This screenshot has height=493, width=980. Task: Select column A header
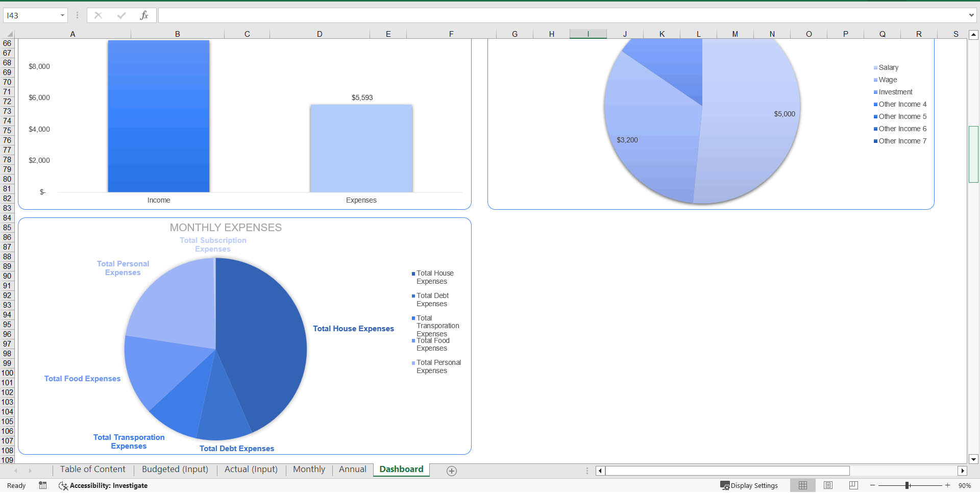click(x=72, y=34)
